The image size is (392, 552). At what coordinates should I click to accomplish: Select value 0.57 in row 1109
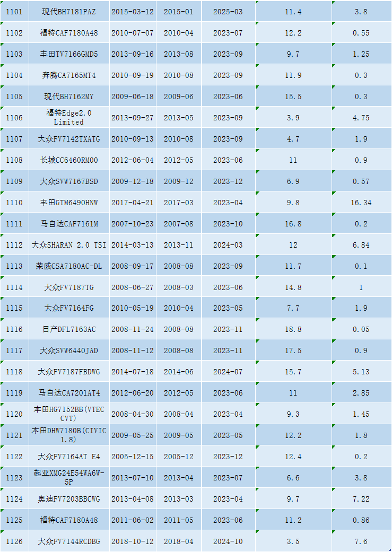tap(361, 181)
